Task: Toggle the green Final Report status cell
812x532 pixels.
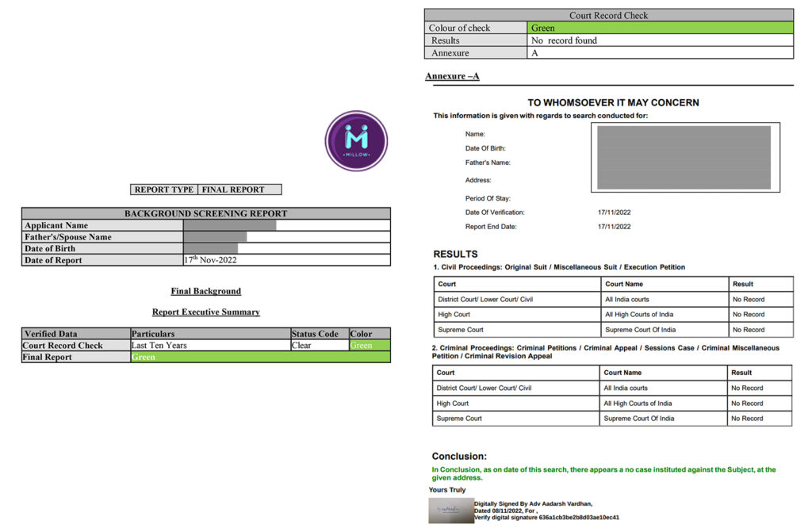Action: click(x=259, y=357)
